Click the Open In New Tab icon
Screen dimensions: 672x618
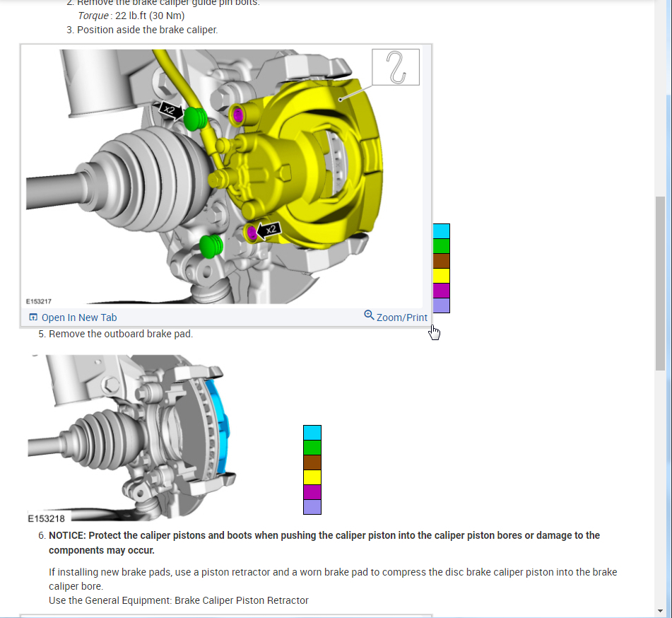coord(33,317)
